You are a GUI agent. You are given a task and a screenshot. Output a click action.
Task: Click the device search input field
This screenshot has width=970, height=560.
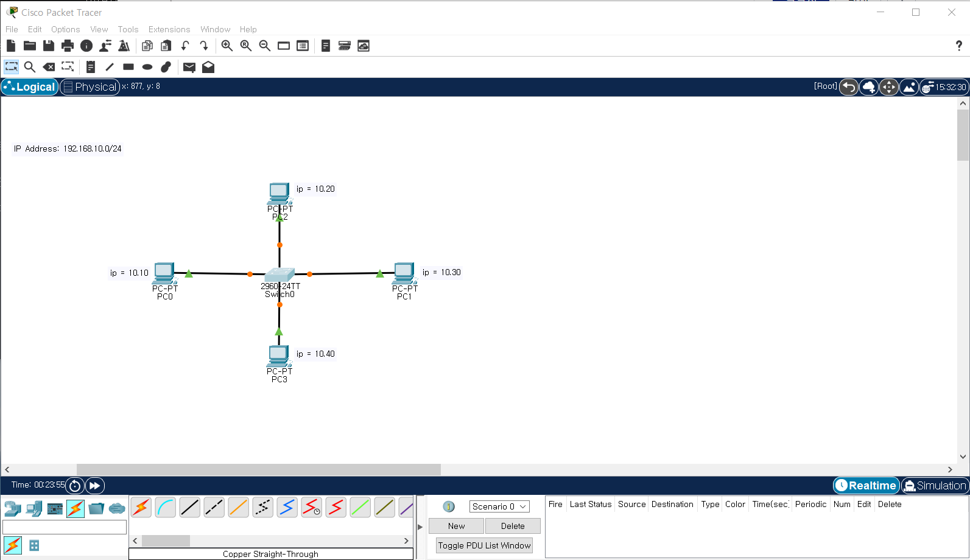pos(65,527)
